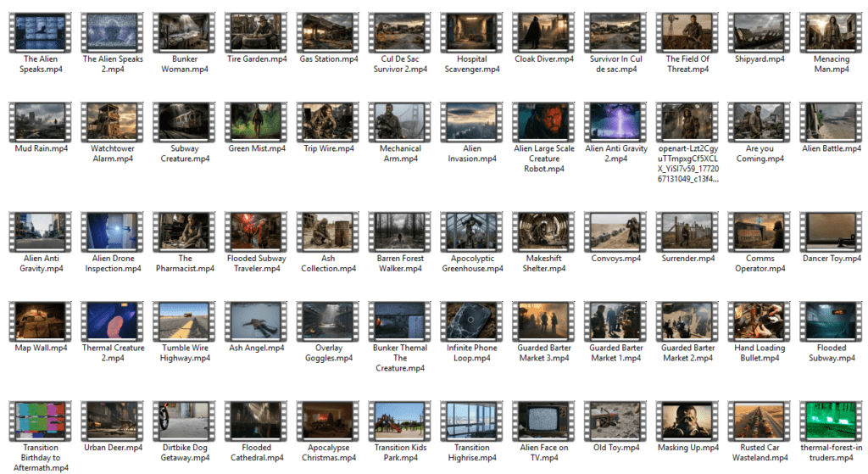
Task: Select Dancer Toy.mp4 file
Action: (832, 232)
